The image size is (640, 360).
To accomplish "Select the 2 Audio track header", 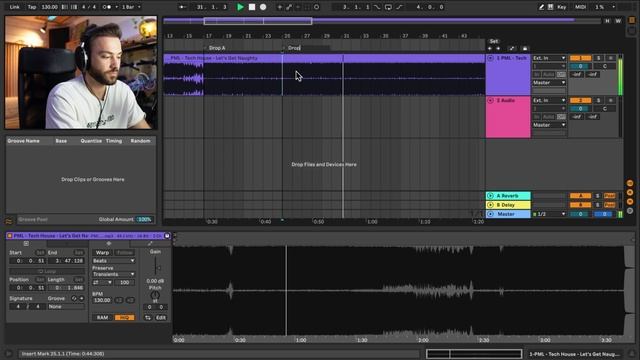I will (x=508, y=117).
